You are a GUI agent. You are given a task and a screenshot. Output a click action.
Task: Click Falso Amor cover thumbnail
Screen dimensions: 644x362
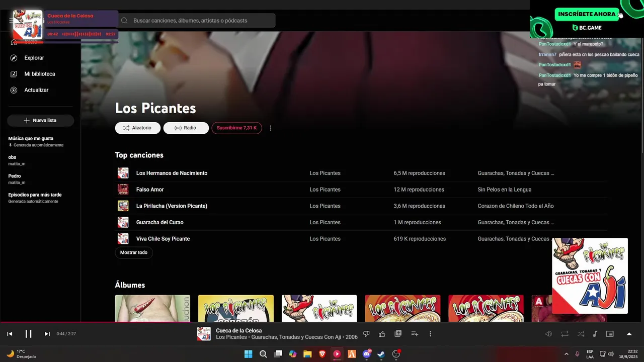pyautogui.click(x=123, y=190)
